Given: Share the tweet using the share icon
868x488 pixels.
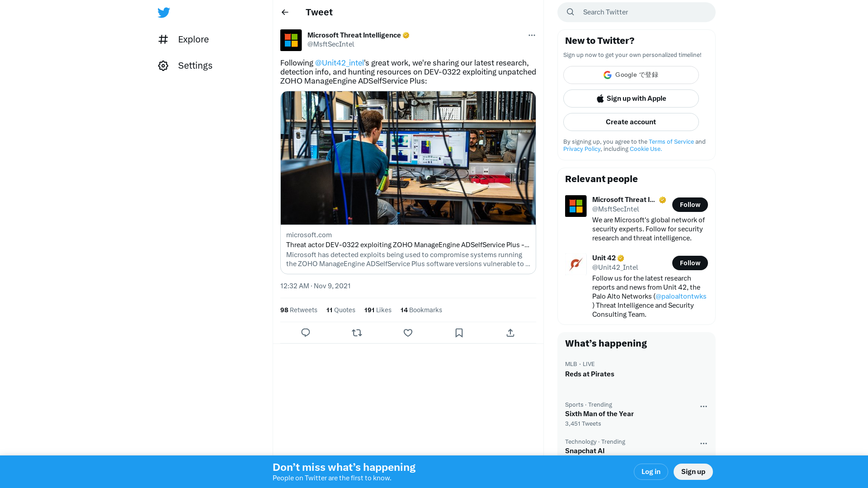Looking at the screenshot, I should 510,333.
